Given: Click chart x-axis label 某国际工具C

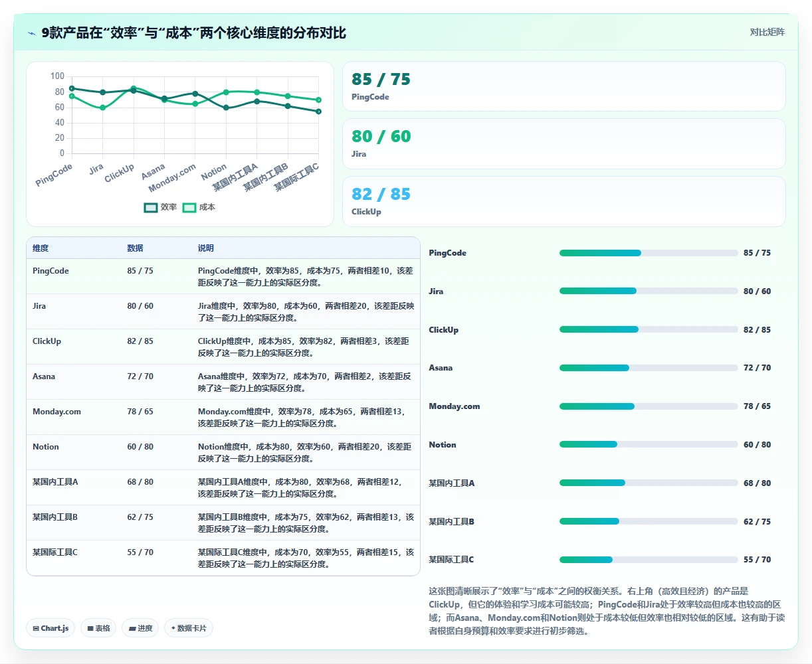Looking at the screenshot, I should [x=297, y=177].
